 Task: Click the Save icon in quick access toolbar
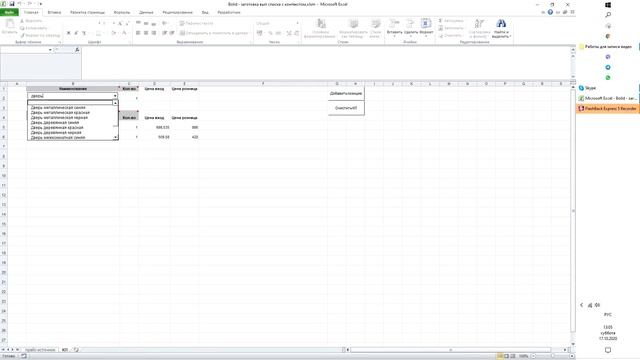pyautogui.click(x=11, y=4)
